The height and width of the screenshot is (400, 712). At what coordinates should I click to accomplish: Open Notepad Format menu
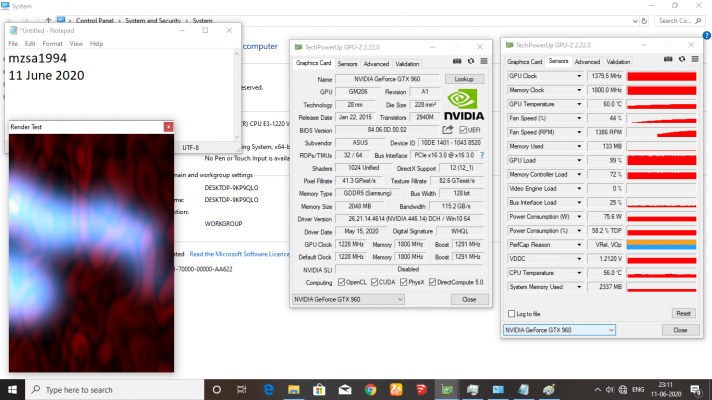tap(52, 44)
